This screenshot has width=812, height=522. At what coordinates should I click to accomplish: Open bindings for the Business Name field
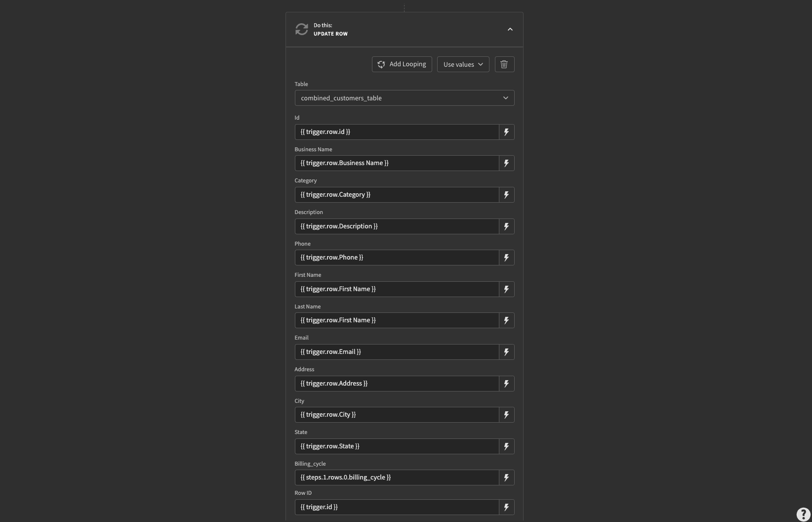tap(506, 163)
